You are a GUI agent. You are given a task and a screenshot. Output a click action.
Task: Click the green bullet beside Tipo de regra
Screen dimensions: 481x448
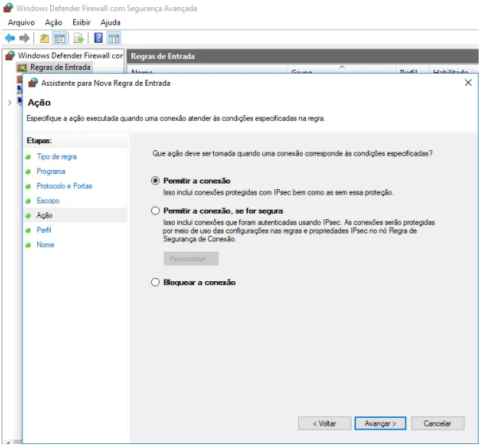pyautogui.click(x=28, y=157)
